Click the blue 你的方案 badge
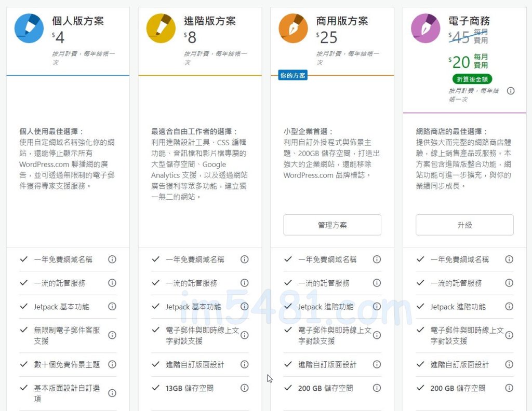Image resolution: width=532 pixels, height=411 pixels. pos(292,75)
